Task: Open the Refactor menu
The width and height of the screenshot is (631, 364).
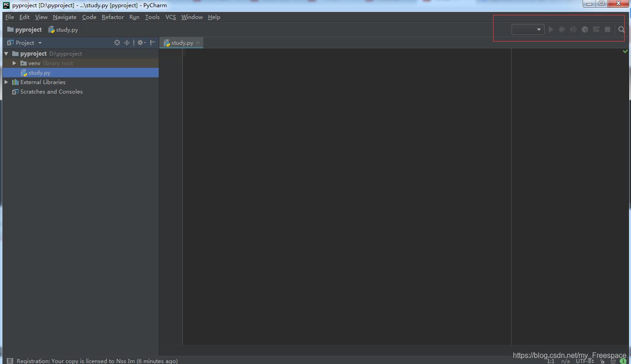Action: coord(113,17)
